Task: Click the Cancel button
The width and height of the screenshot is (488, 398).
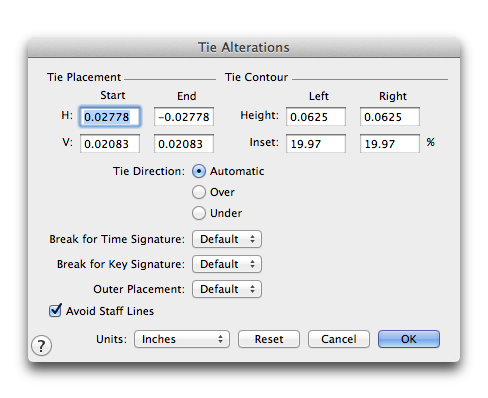Action: pos(339,339)
